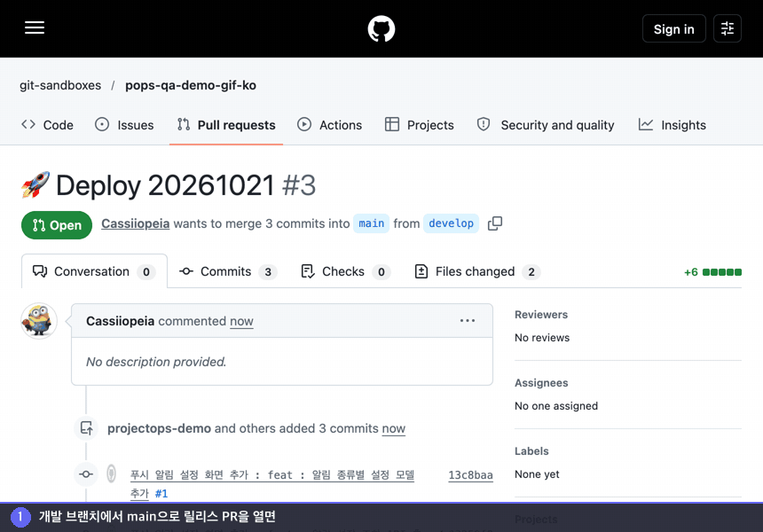The image size is (763, 532).
Task: Click Cassiiopeia's minion avatar
Action: pyautogui.click(x=39, y=321)
